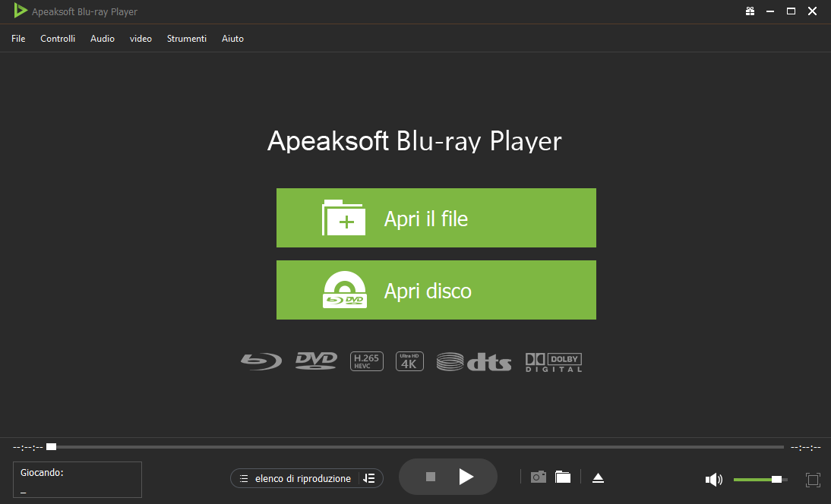Click the play button
Image resolution: width=831 pixels, height=504 pixels.
click(466, 477)
